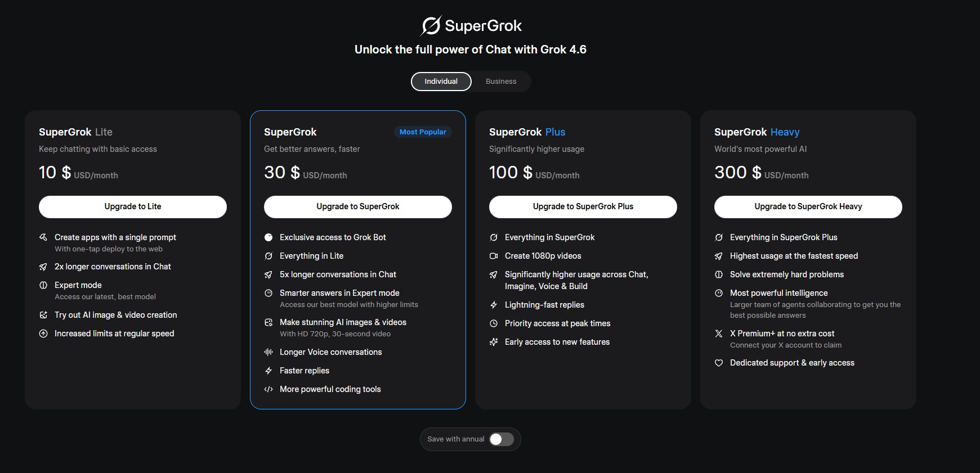Click lightning icon beside Faster replies
Image resolution: width=980 pixels, height=473 pixels.
(x=269, y=371)
